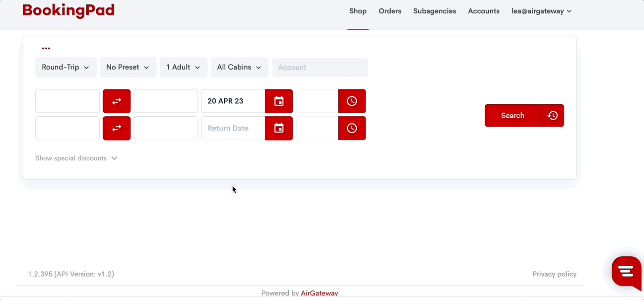The width and height of the screenshot is (644, 300).
Task: Open the Privacy policy link
Action: point(554,274)
